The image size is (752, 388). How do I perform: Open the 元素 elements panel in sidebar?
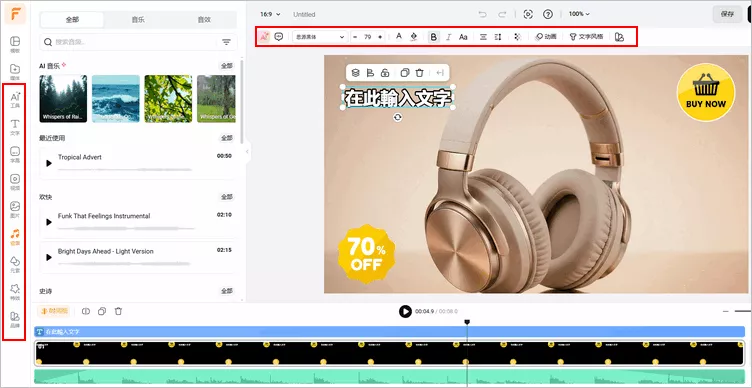tap(15, 264)
